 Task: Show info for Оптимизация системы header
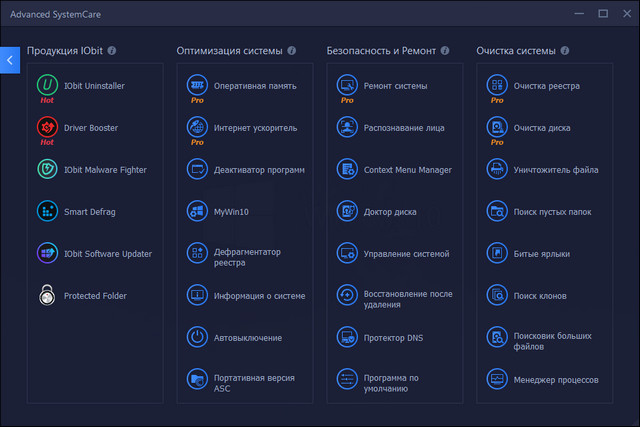(x=291, y=50)
